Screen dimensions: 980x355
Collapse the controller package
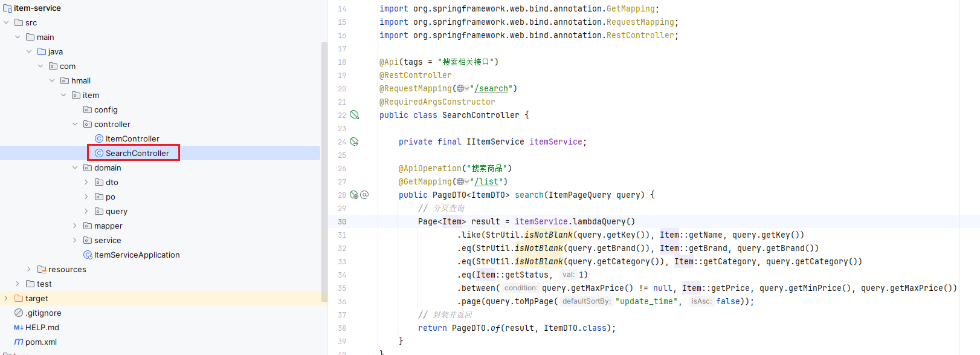[75, 124]
